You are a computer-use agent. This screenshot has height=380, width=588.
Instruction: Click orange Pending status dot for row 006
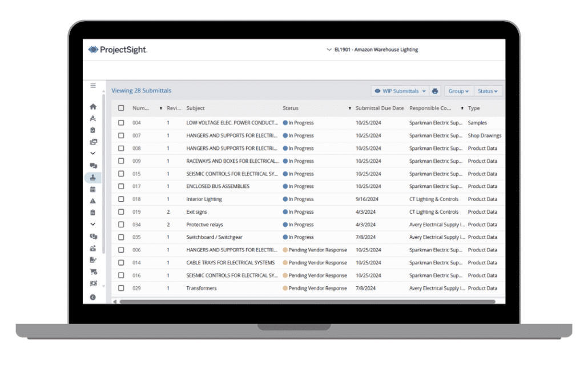[285, 250]
